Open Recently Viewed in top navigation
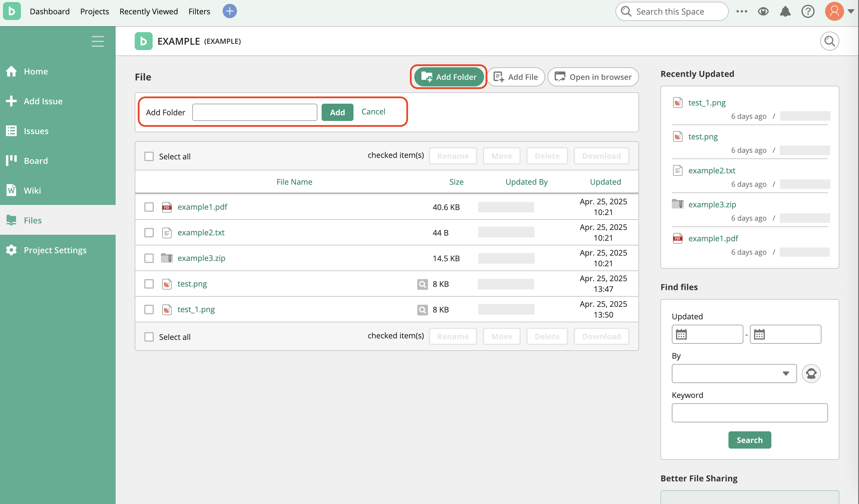859x504 pixels. click(149, 11)
